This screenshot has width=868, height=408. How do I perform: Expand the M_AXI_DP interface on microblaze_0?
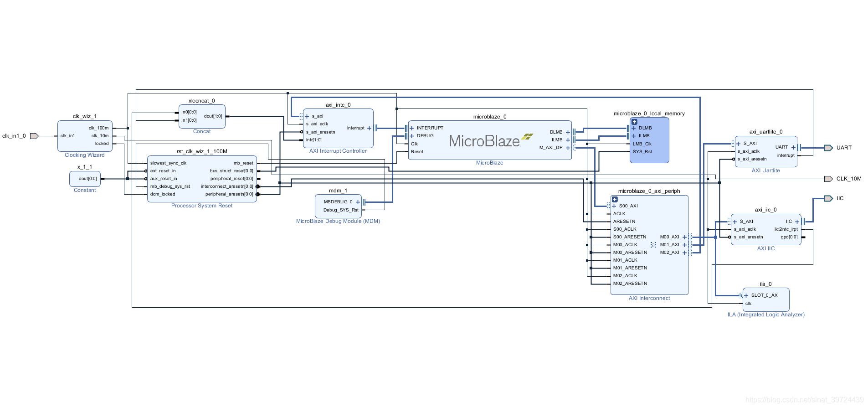(568, 148)
